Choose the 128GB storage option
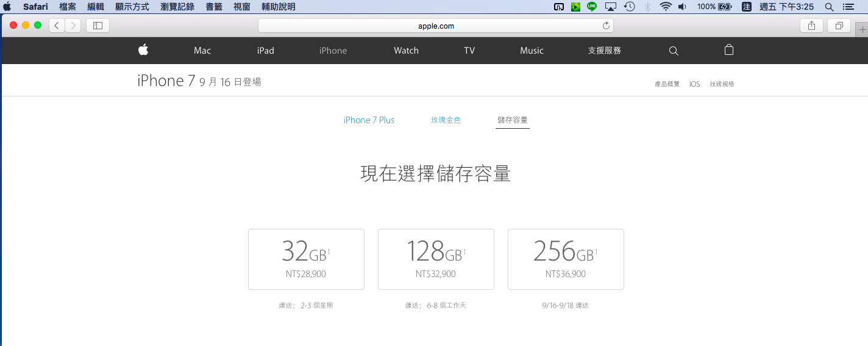Viewport: 868px width, 346px height. (436, 259)
